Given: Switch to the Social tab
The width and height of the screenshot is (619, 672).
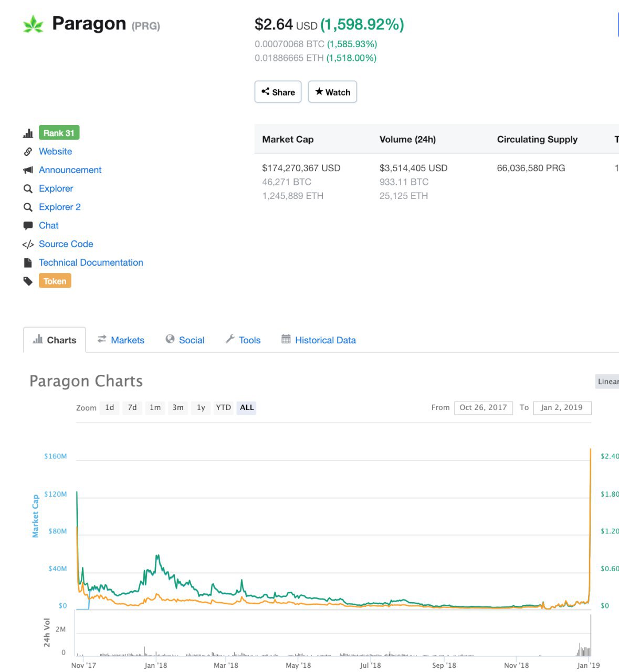Looking at the screenshot, I should [x=185, y=340].
